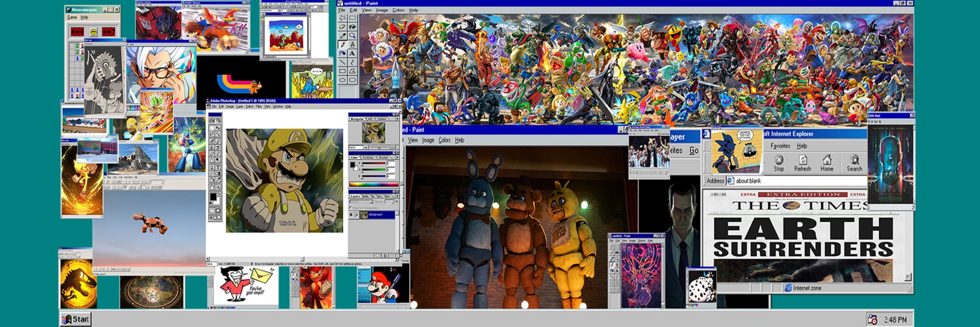Adjust the green G slider in Color panel
This screenshot has width=980, height=327.
(374, 170)
